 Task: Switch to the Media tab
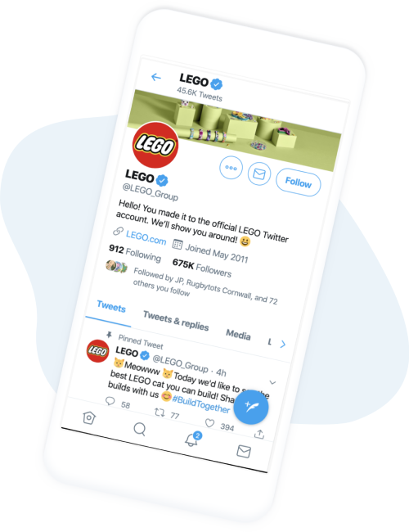238,335
